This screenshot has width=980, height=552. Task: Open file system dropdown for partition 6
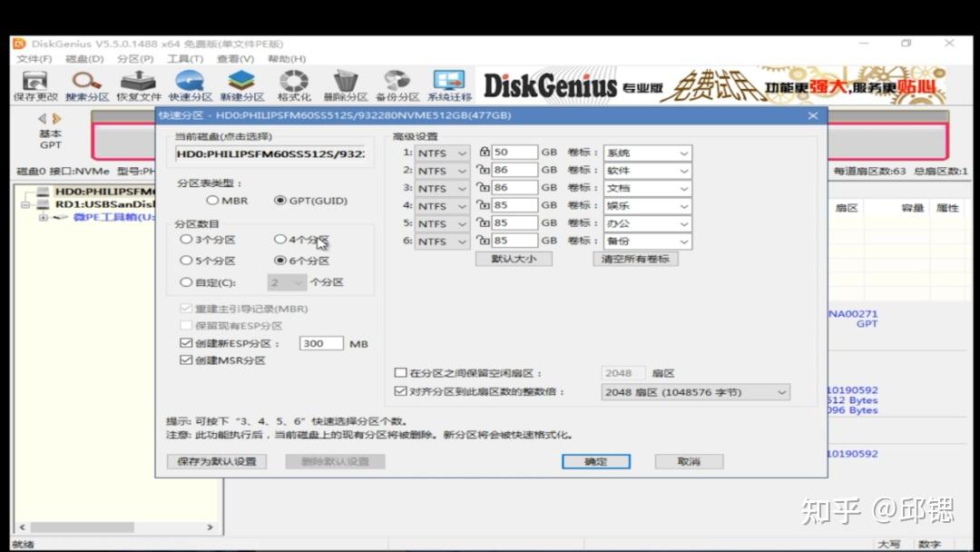click(x=442, y=241)
